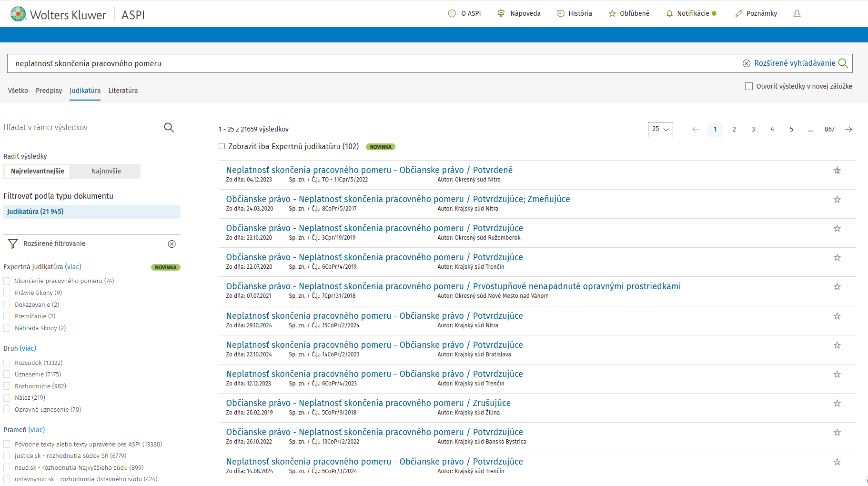The height and width of the screenshot is (486, 868).
Task: Click the search-within-results magnifier icon
Action: [x=169, y=128]
